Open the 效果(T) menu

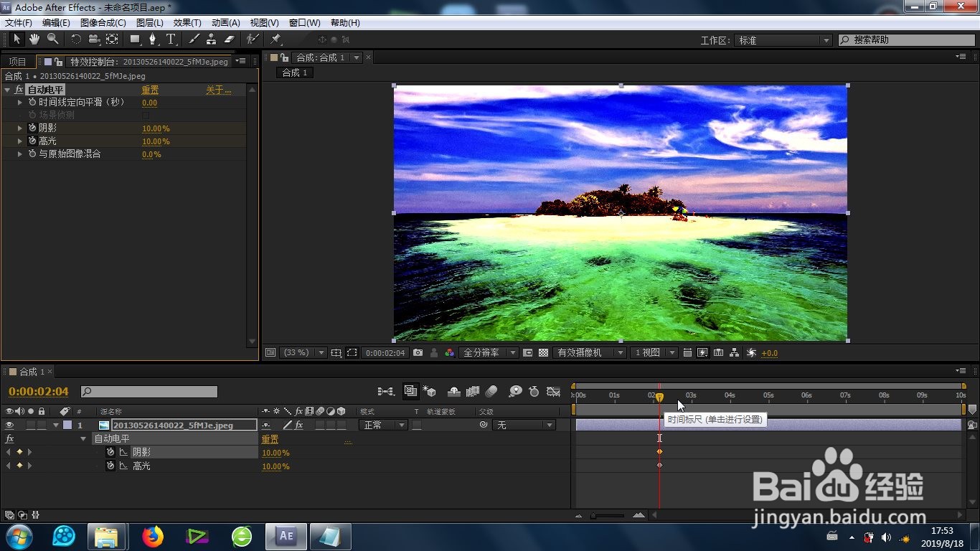click(x=187, y=23)
